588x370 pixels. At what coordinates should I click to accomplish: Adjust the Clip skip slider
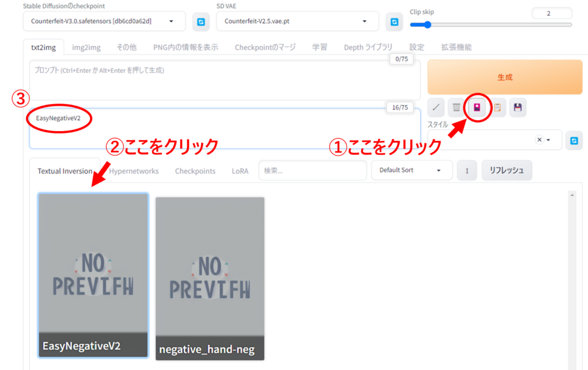[428, 25]
